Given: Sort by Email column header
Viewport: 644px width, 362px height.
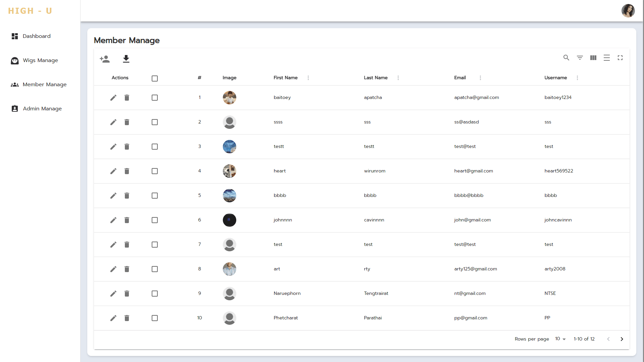Looking at the screenshot, I should point(460,78).
